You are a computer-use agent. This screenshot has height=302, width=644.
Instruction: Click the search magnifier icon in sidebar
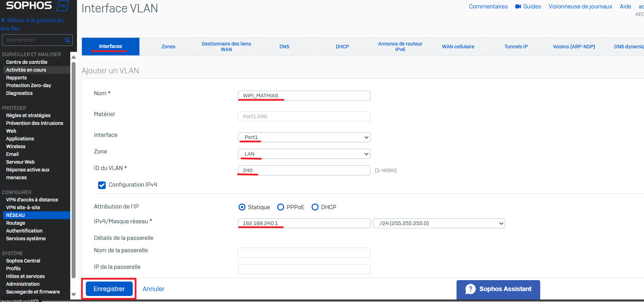click(x=67, y=40)
